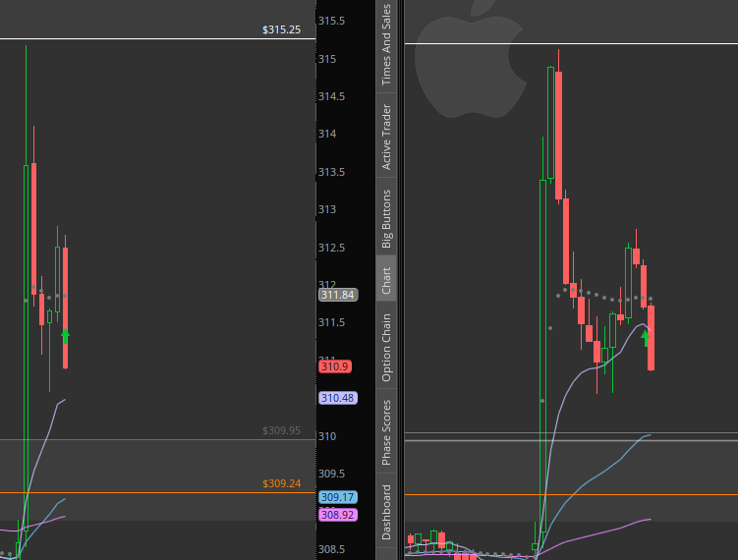Image resolution: width=738 pixels, height=560 pixels.
Task: Click the 313 price axis label
Action: pyautogui.click(x=327, y=209)
